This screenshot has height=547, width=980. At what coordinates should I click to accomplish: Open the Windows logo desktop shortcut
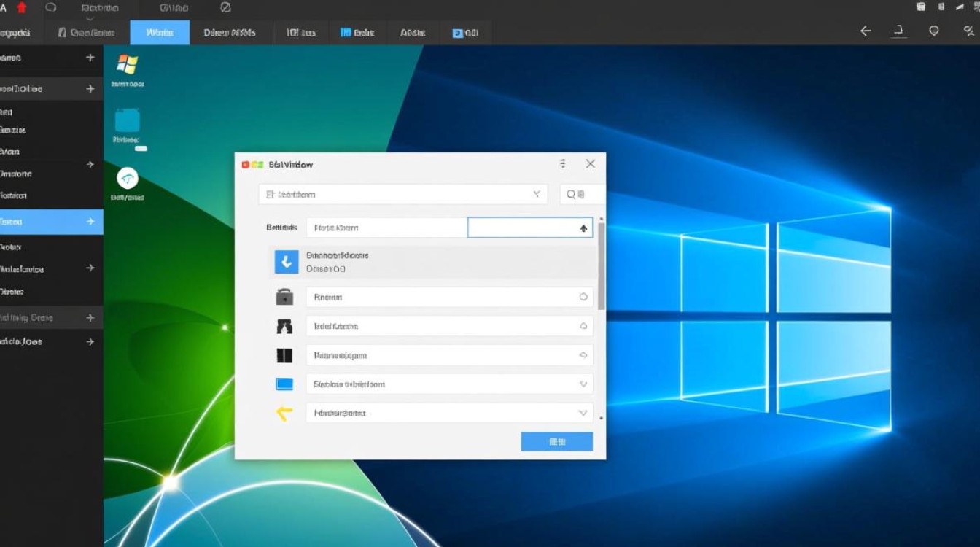click(127, 64)
